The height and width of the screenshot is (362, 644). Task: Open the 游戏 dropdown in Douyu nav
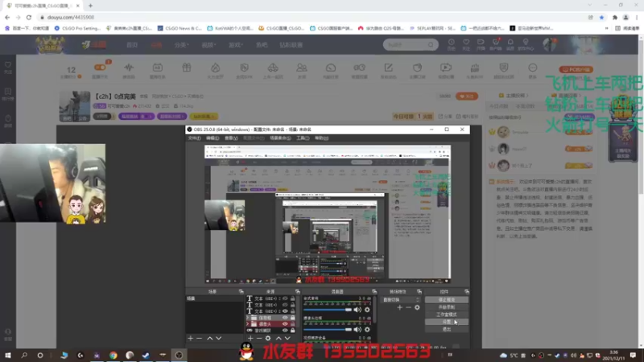pyautogui.click(x=236, y=45)
